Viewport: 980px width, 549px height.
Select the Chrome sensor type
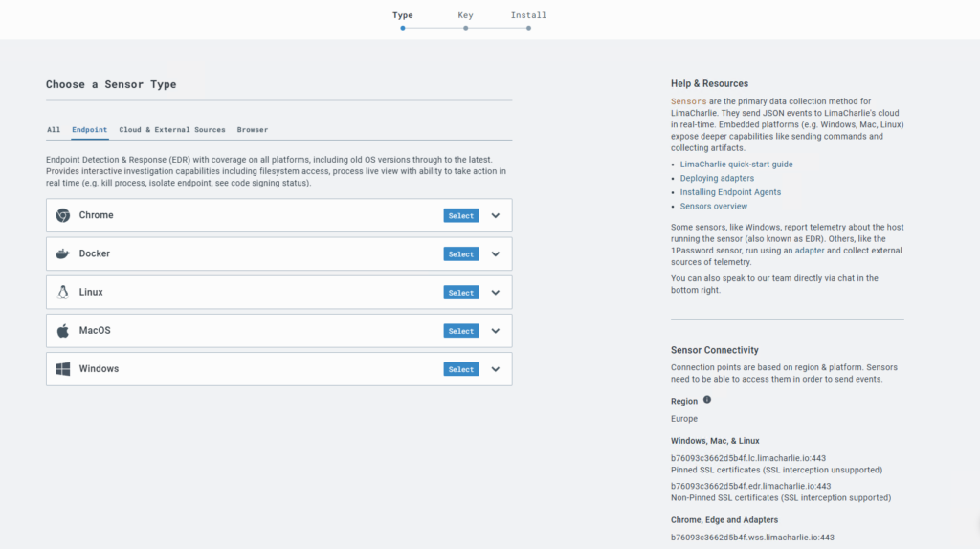[x=461, y=215]
